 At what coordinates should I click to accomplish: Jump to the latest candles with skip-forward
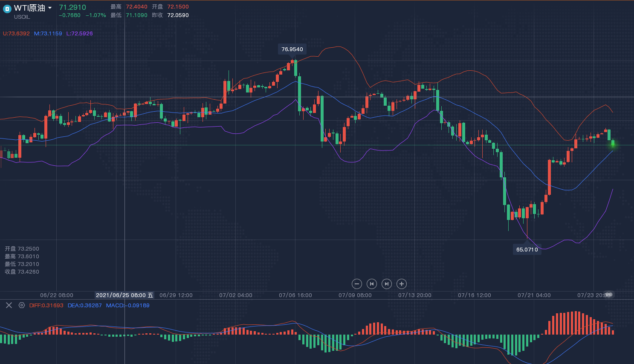click(386, 284)
